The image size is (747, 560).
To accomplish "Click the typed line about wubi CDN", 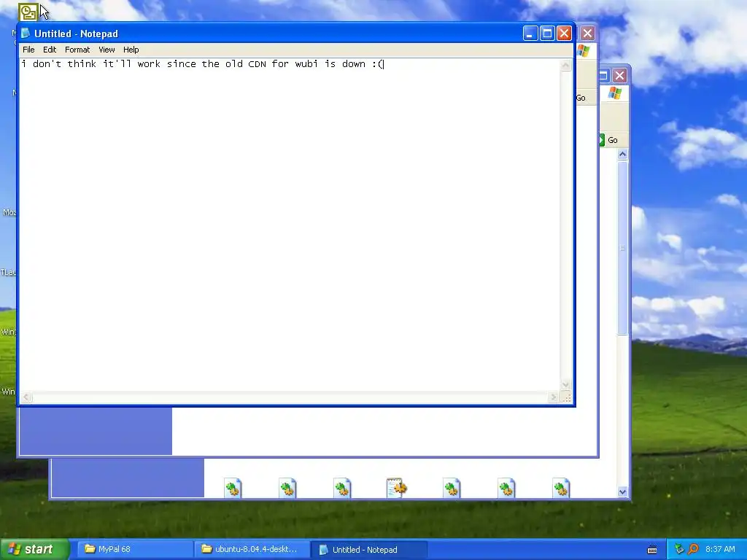I will 203,64.
